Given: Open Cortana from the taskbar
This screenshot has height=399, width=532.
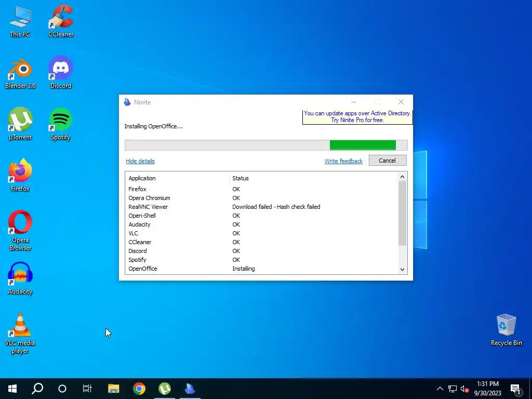Looking at the screenshot, I should (x=62, y=389).
